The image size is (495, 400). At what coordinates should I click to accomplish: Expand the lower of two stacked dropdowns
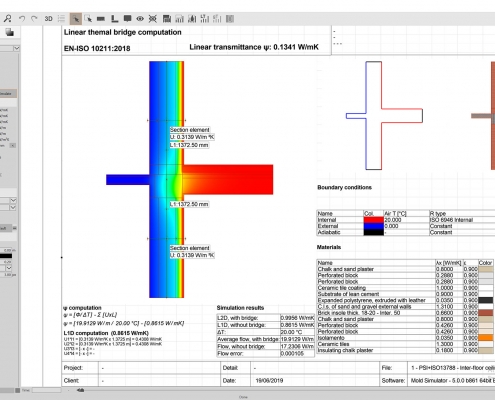[x=13, y=207]
